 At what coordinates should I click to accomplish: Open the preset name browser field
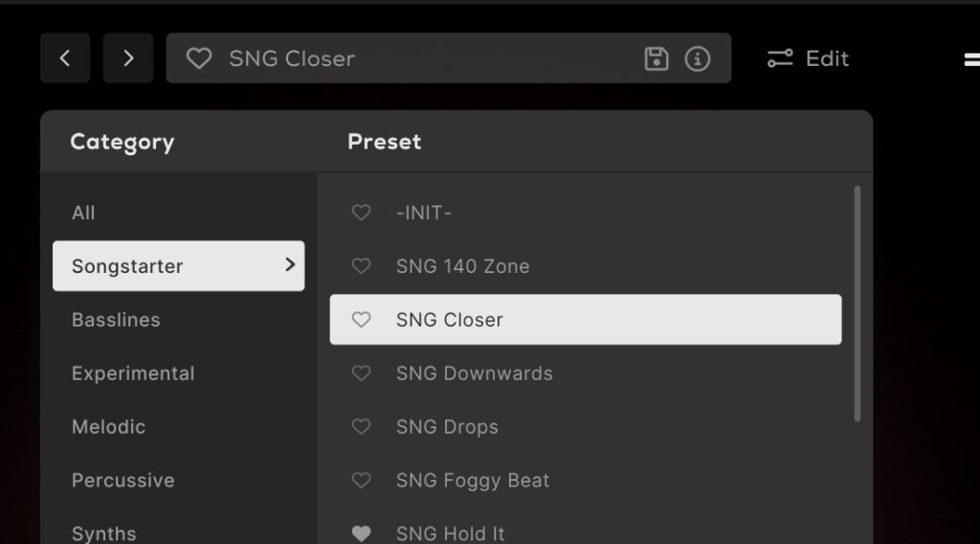click(x=421, y=58)
